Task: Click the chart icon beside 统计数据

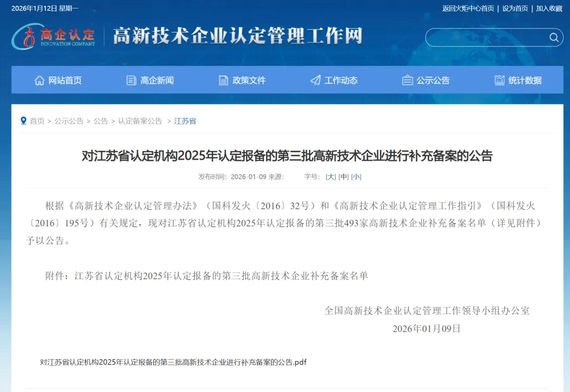Action: coord(499,80)
